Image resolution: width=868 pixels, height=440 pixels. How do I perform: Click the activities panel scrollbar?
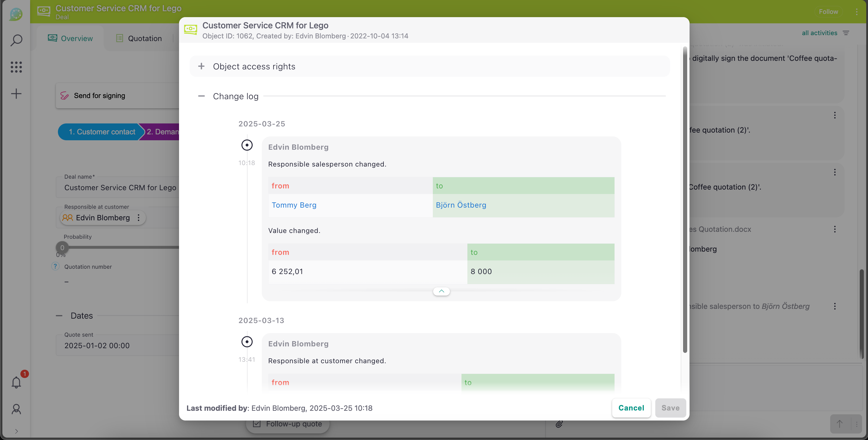pos(861,313)
